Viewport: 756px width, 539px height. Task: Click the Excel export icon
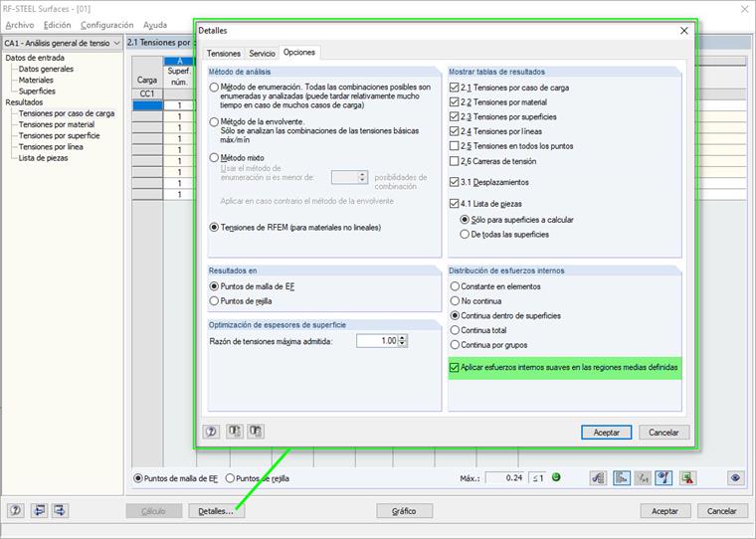[x=687, y=478]
